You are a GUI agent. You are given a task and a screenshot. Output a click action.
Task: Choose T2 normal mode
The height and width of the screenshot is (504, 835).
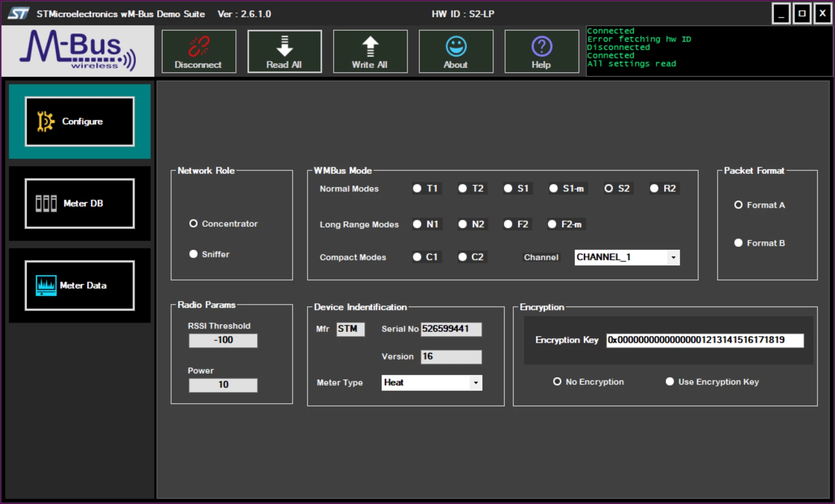(462, 188)
